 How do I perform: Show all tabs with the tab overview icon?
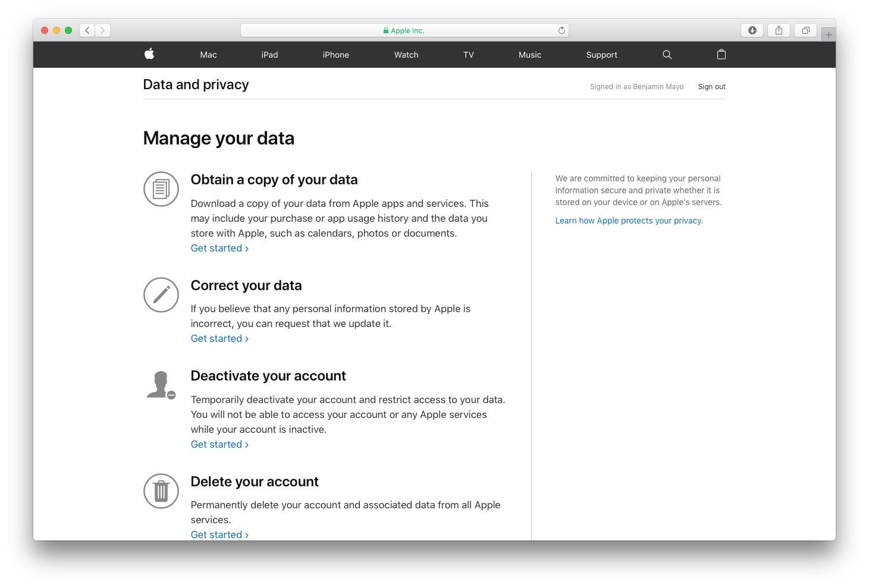click(x=805, y=30)
